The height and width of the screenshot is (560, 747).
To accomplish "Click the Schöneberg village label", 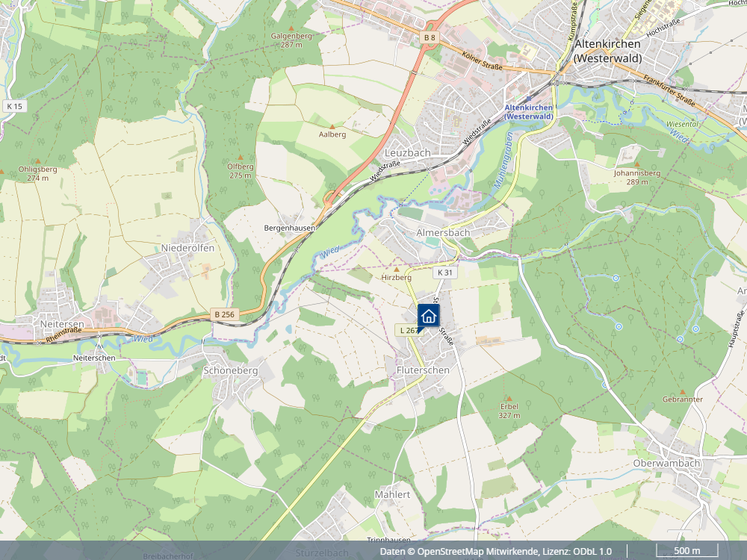I will point(231,370).
